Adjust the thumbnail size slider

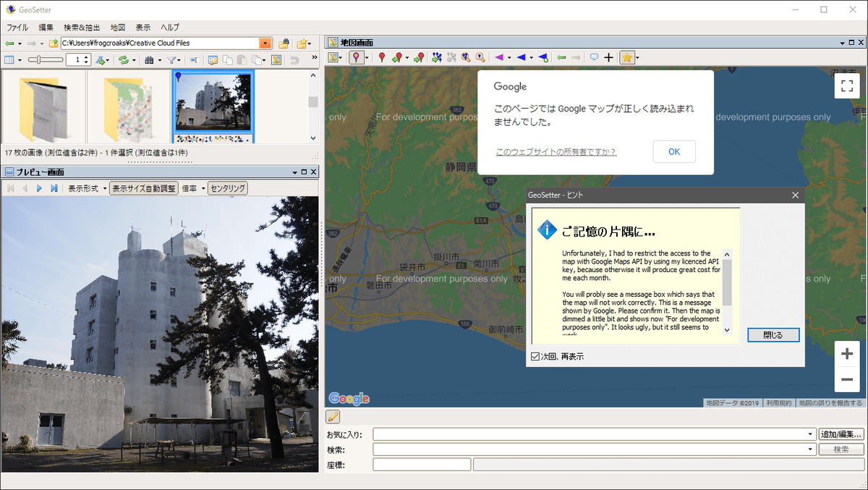[x=46, y=60]
